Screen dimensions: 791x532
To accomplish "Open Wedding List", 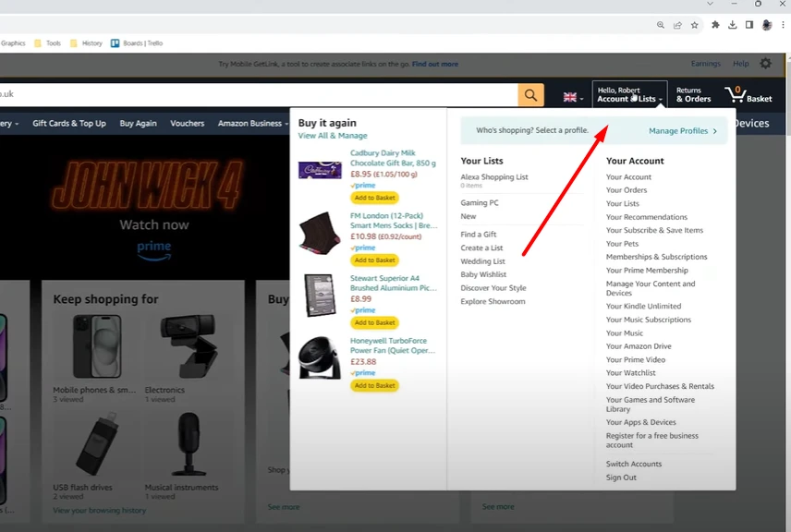I will click(482, 261).
